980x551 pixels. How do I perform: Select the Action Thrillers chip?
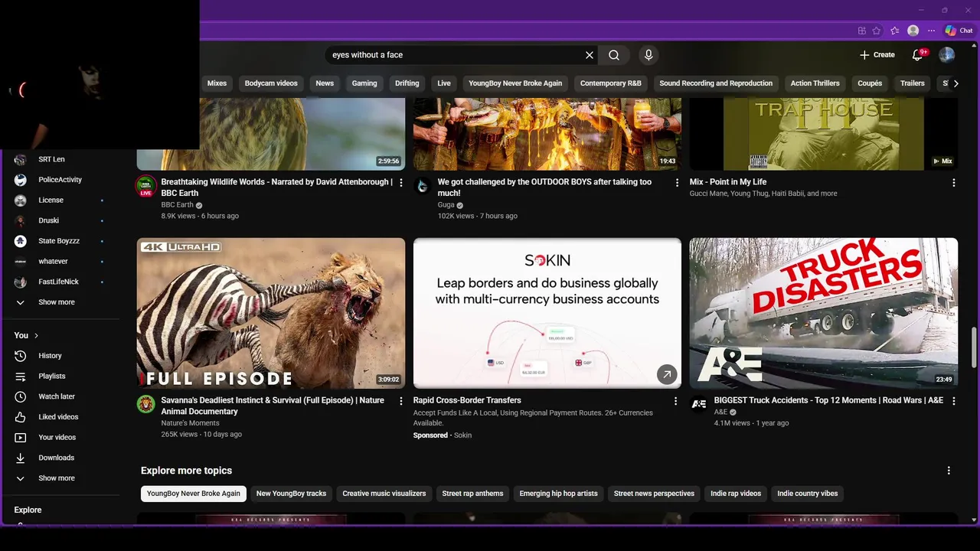pyautogui.click(x=815, y=83)
